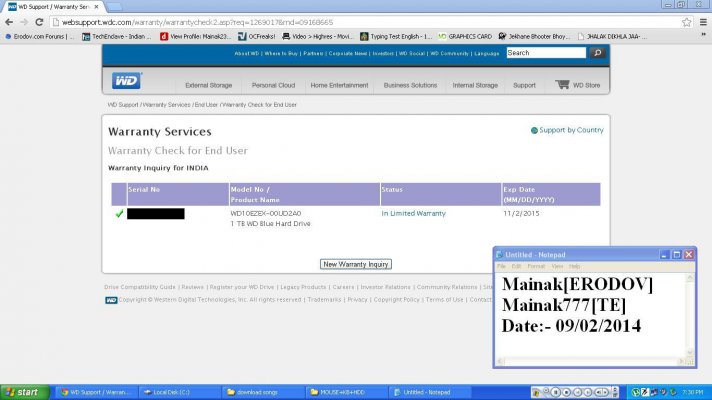
Task: Open the Jekhane Bhooter Bhoy bookmark
Action: pos(534,36)
